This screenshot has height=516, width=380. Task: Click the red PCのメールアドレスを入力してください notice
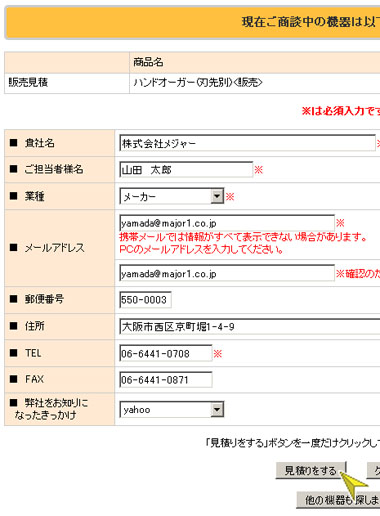click(201, 249)
